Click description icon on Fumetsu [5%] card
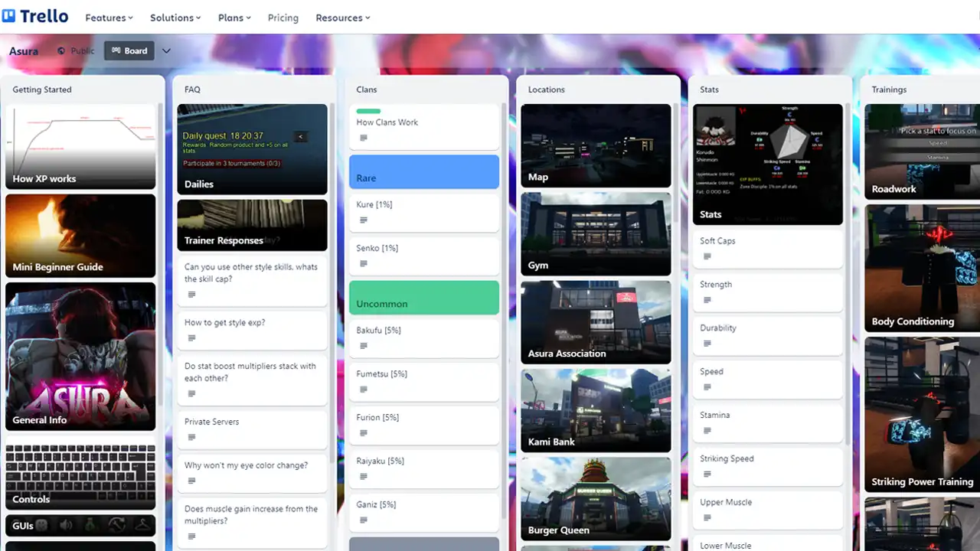Image resolution: width=980 pixels, height=551 pixels. tap(364, 390)
